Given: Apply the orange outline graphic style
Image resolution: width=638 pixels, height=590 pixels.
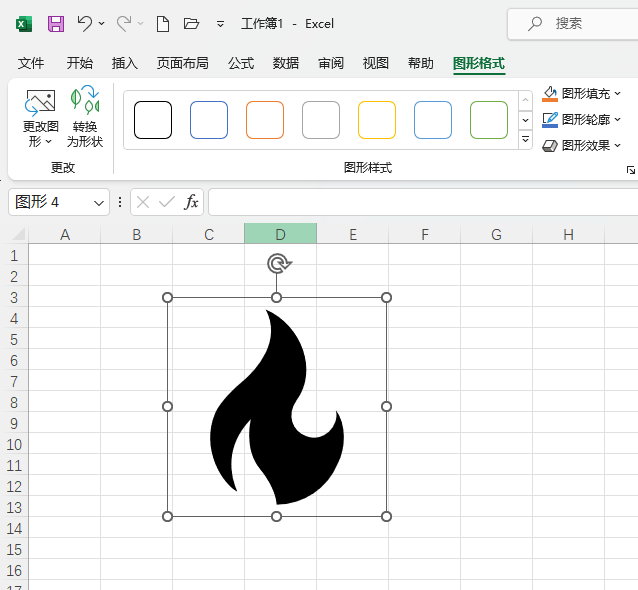Looking at the screenshot, I should [265, 120].
